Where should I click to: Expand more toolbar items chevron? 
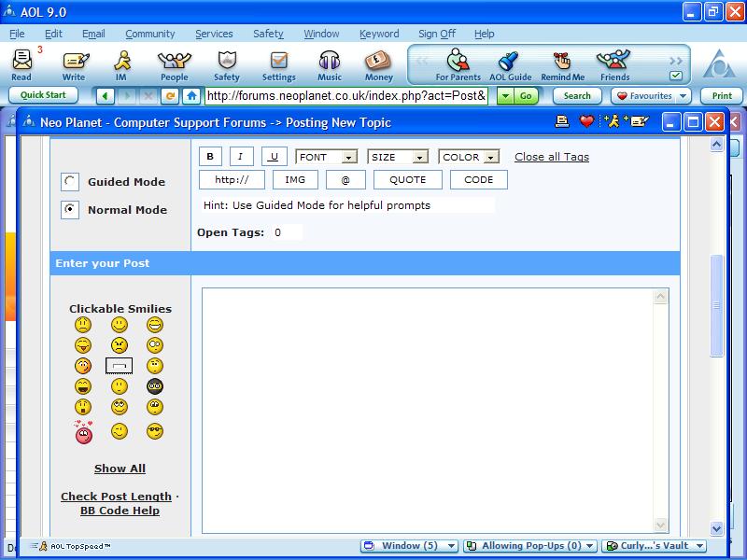(675, 61)
